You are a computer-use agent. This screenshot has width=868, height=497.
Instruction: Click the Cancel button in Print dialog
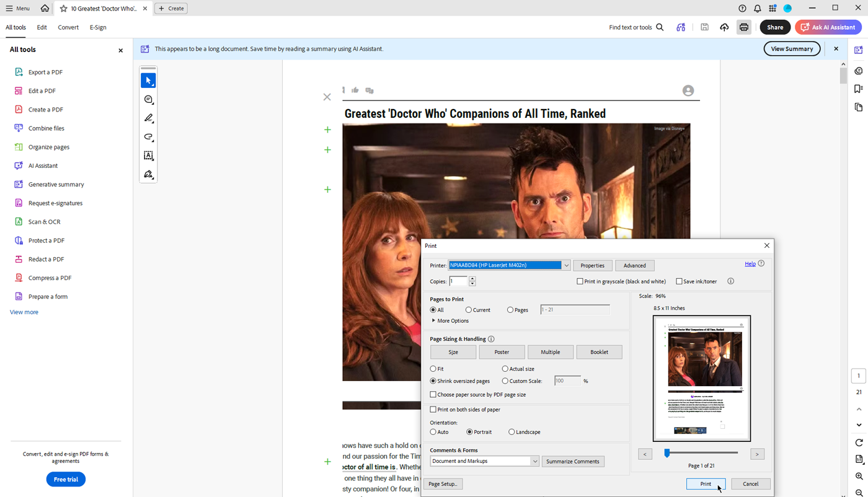click(751, 484)
